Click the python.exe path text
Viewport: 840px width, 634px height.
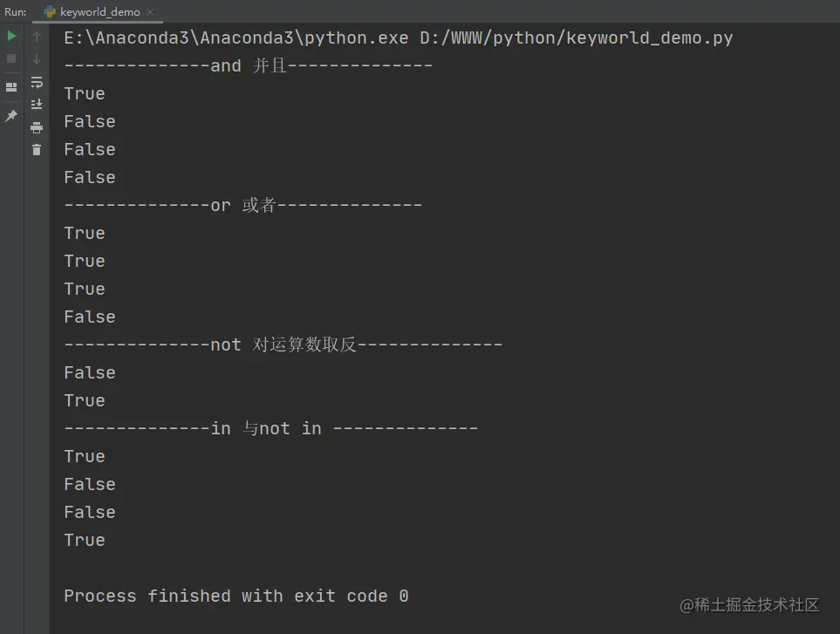pos(236,38)
